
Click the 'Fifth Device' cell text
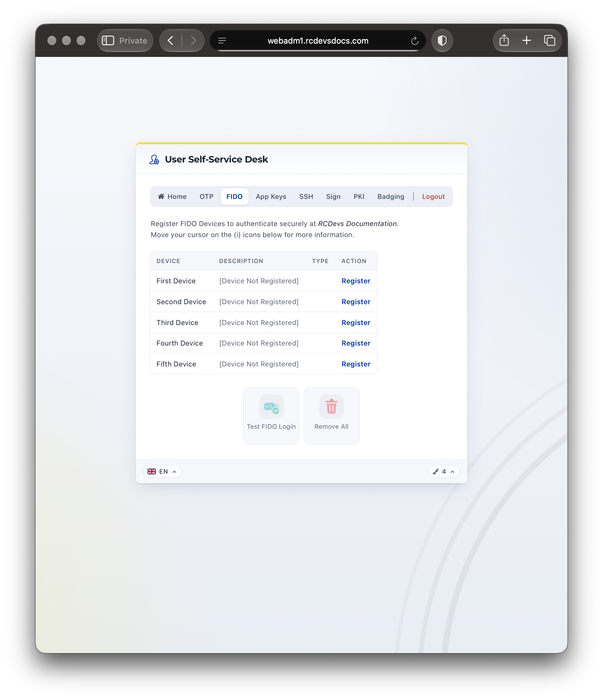[x=176, y=364]
